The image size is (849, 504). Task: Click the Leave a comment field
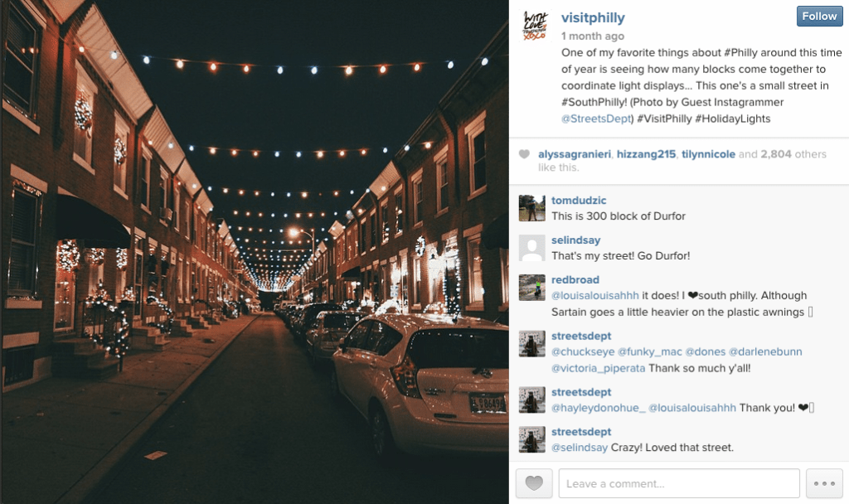679,483
